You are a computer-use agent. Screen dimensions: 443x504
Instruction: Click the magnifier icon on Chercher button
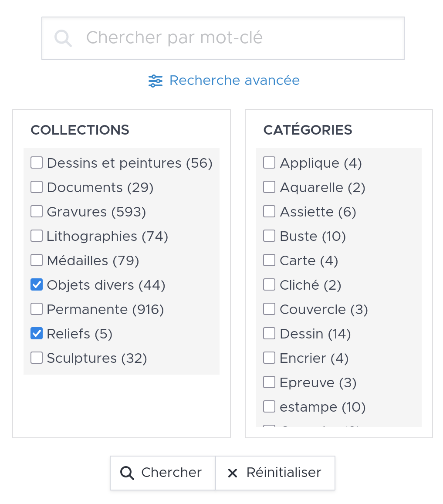tap(127, 473)
